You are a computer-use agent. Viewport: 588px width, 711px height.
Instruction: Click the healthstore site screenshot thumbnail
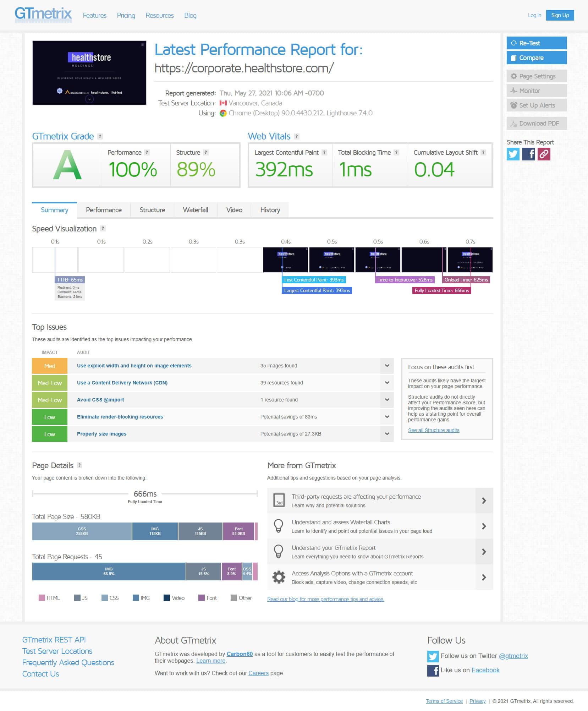[x=89, y=73]
